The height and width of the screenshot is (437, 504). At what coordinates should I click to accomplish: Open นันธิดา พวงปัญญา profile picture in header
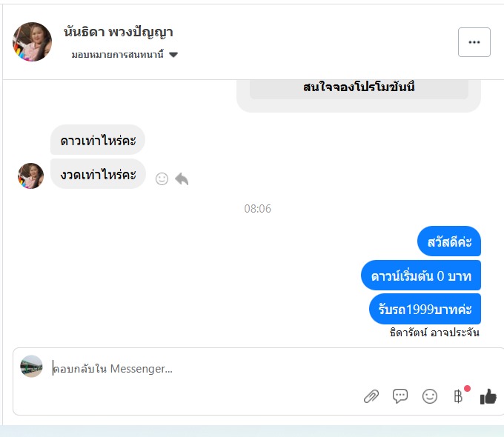click(x=32, y=41)
